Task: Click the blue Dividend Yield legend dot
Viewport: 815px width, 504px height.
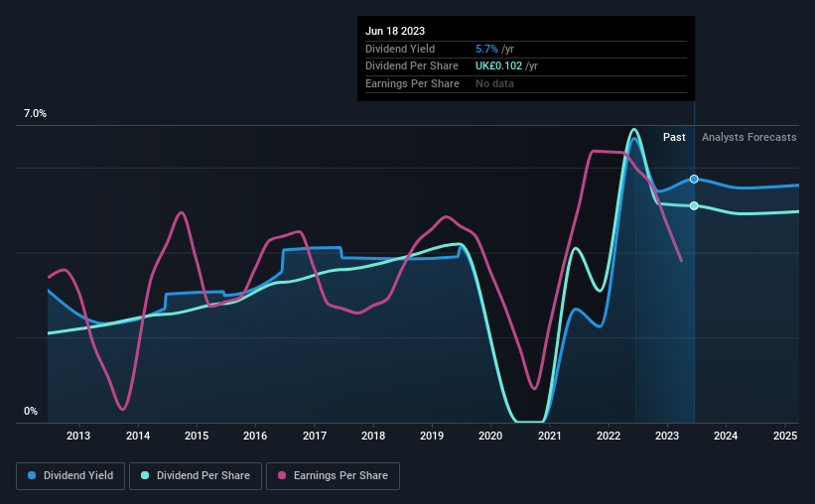Action: 32,475
